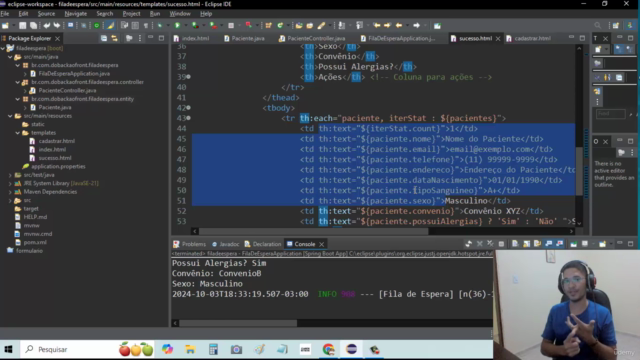Open Chrome from Windows taskbar

(329, 349)
